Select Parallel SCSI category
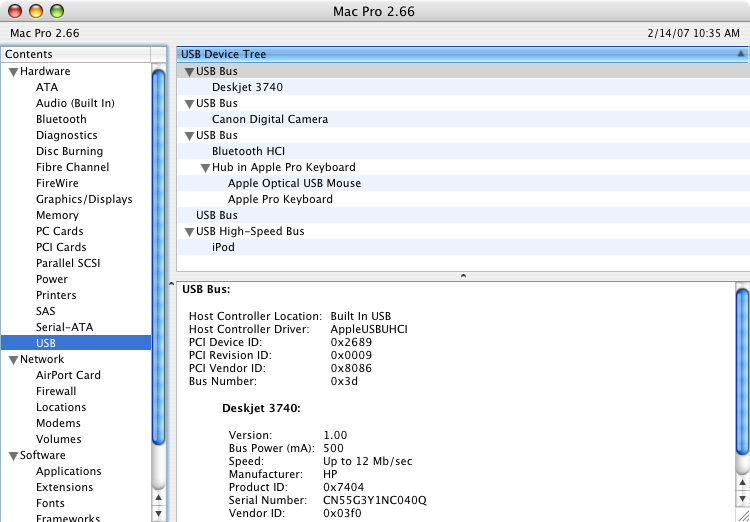This screenshot has width=750, height=522. (68, 263)
